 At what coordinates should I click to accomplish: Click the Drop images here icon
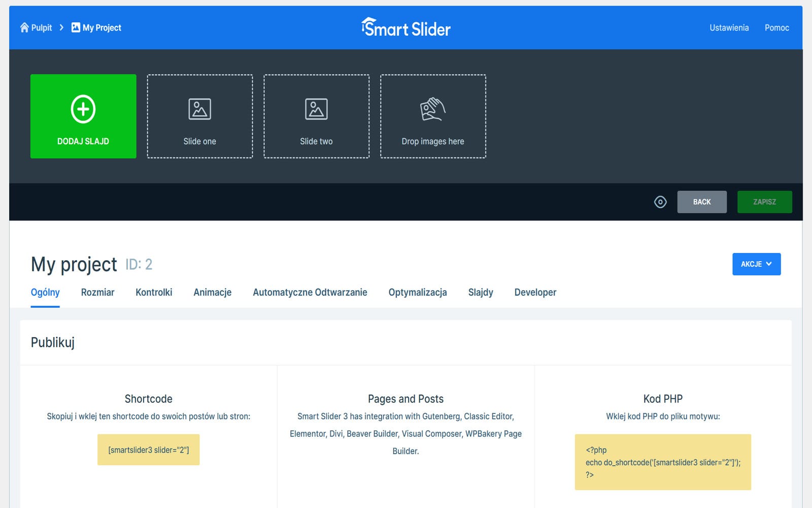pos(433,109)
